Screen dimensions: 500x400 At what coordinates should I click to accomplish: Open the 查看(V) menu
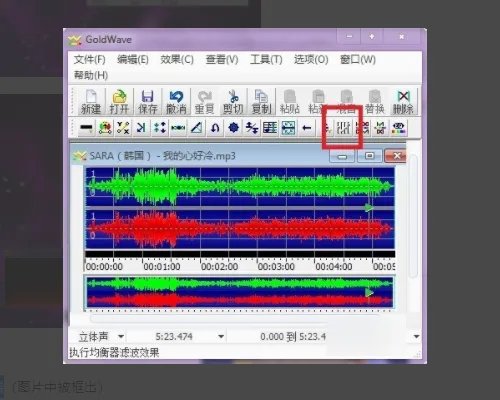(x=222, y=60)
